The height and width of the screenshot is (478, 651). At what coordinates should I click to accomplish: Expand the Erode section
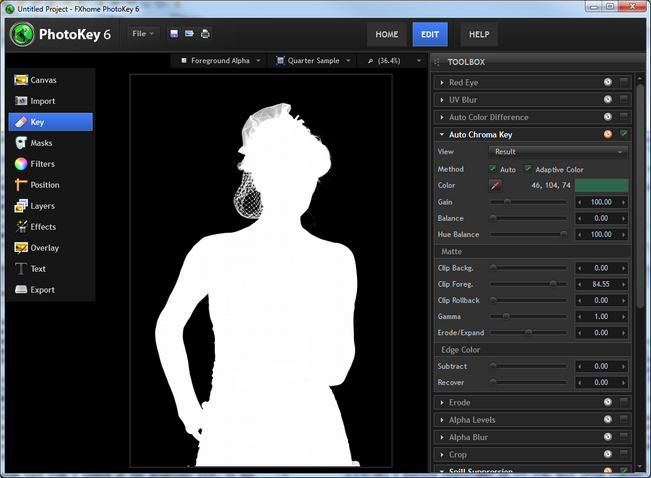tap(442, 402)
